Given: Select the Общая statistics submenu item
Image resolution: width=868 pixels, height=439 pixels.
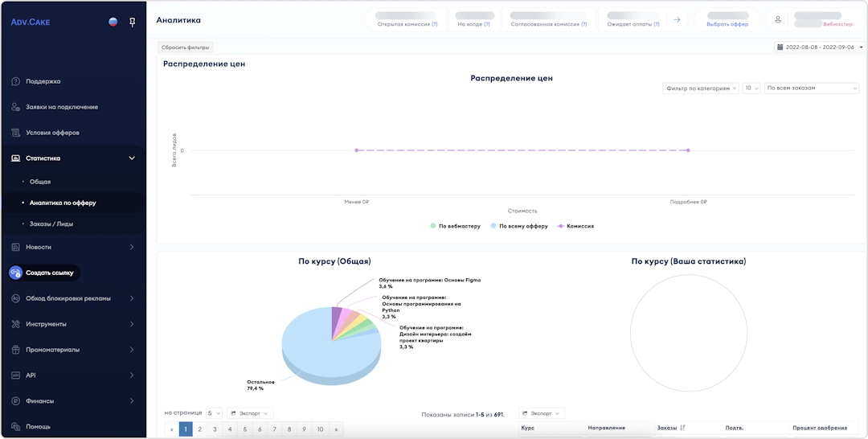Looking at the screenshot, I should [40, 182].
